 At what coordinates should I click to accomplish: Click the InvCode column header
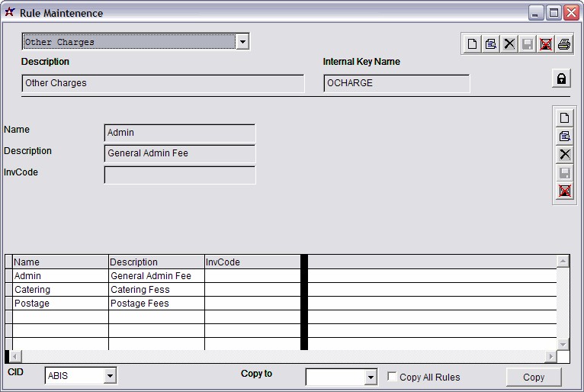pyautogui.click(x=252, y=262)
